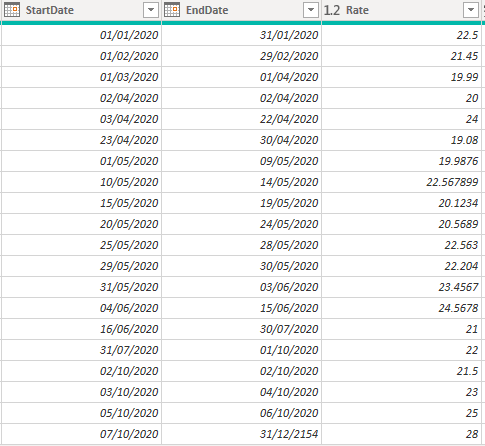Image resolution: width=485 pixels, height=446 pixels.
Task: Select the StartDate column header
Action: tap(81, 10)
